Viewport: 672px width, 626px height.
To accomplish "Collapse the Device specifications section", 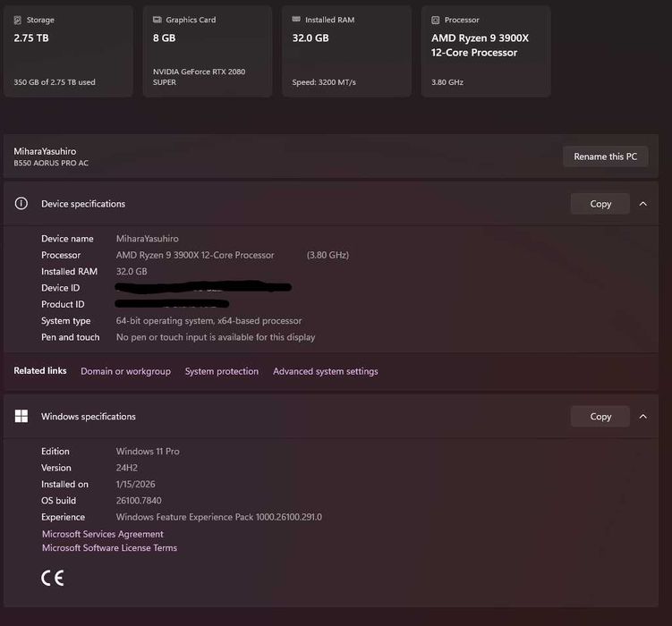I will pyautogui.click(x=642, y=204).
